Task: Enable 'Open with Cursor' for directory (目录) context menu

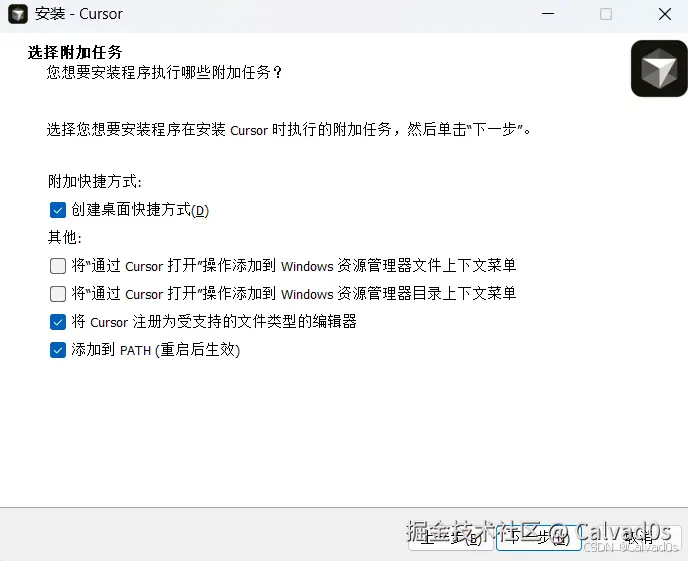Action: [58, 294]
